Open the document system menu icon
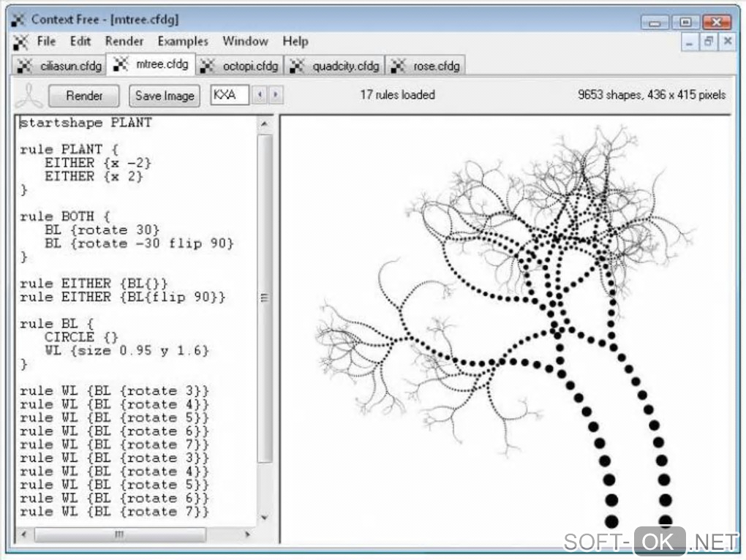 [x=20, y=42]
